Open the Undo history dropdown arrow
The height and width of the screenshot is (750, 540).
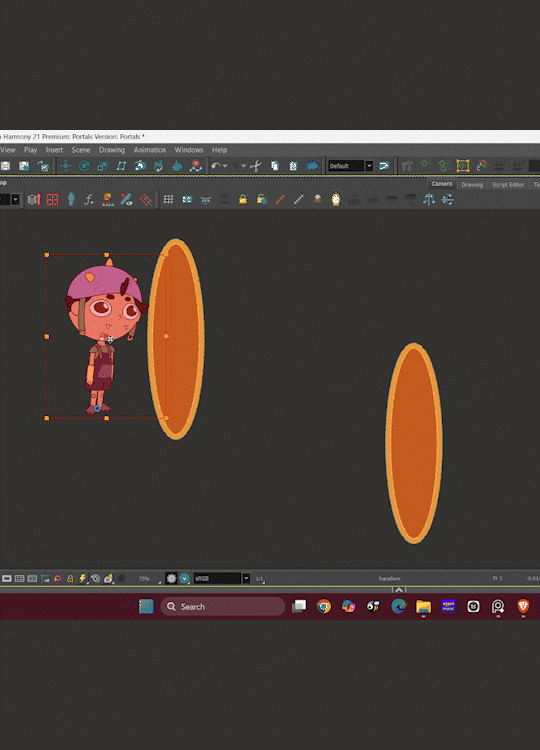[x=225, y=166]
